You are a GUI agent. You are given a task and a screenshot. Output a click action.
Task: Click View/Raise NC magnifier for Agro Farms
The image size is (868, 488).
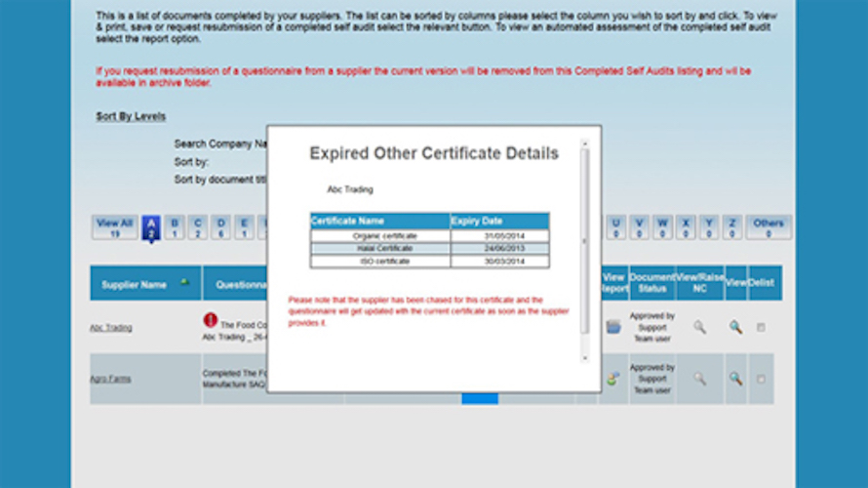(x=699, y=379)
